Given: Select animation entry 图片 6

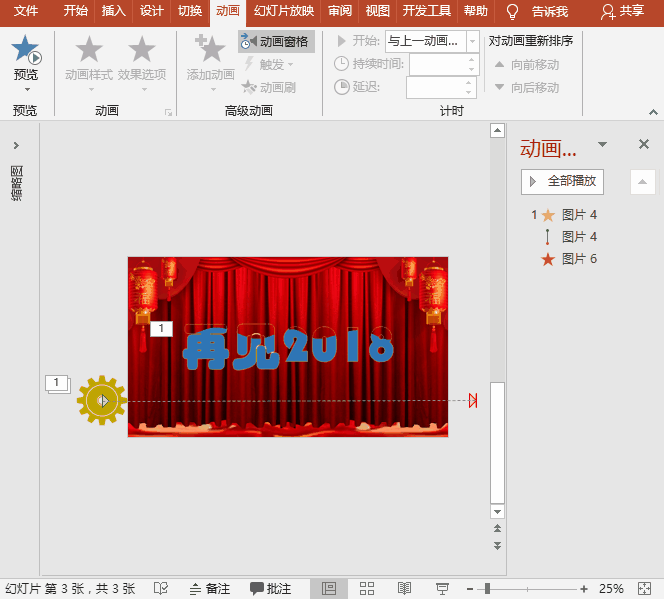Looking at the screenshot, I should pos(569,259).
